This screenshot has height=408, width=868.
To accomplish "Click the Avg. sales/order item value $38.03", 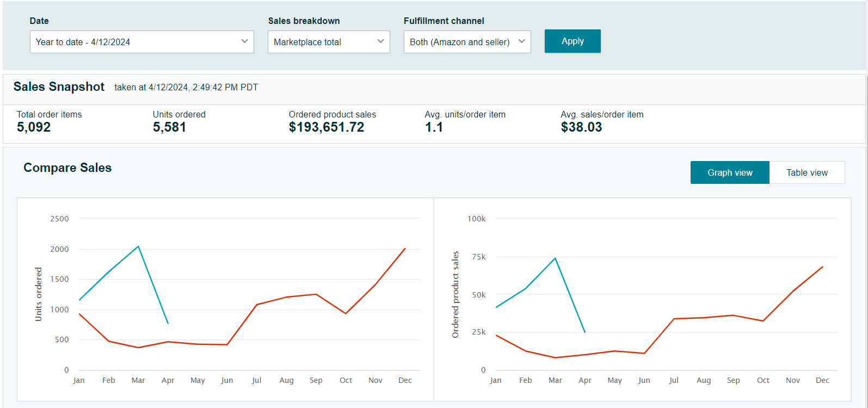I will pyautogui.click(x=581, y=127).
